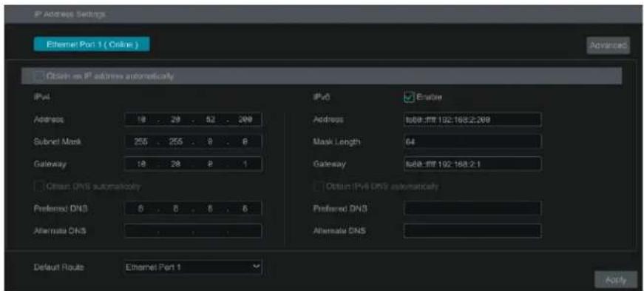Click the IPv4 Gateway field
The image size is (644, 291).
click(x=193, y=164)
